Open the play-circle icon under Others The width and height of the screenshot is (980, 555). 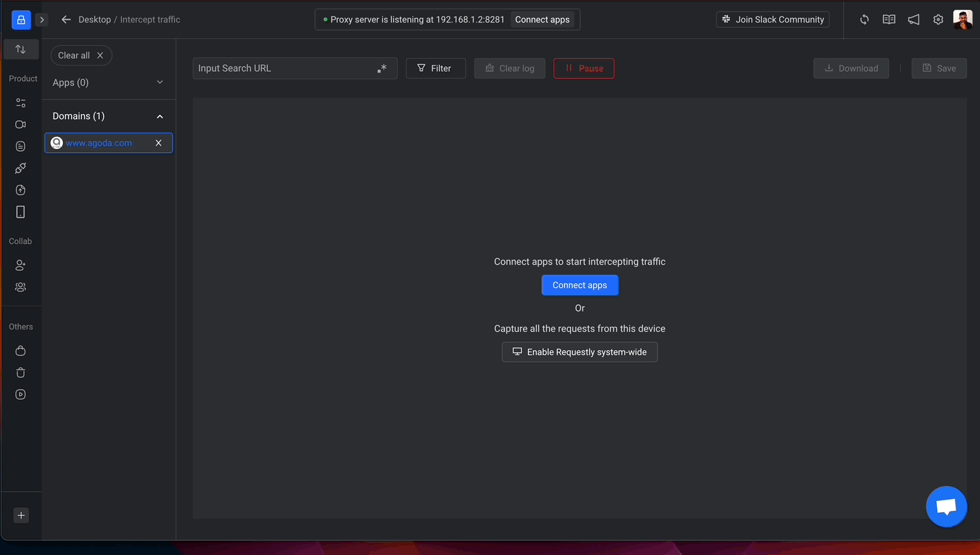(x=21, y=394)
